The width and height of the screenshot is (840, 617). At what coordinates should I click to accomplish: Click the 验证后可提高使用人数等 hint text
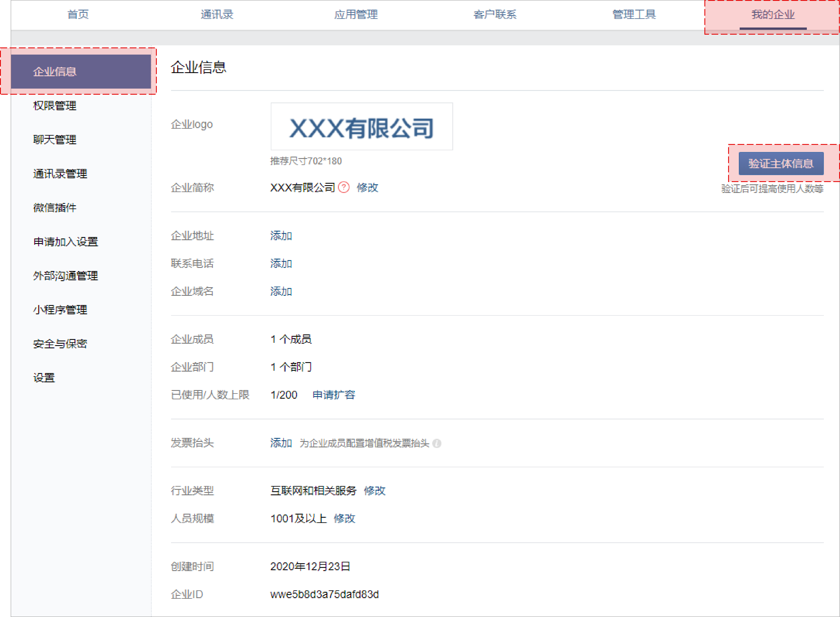[772, 189]
